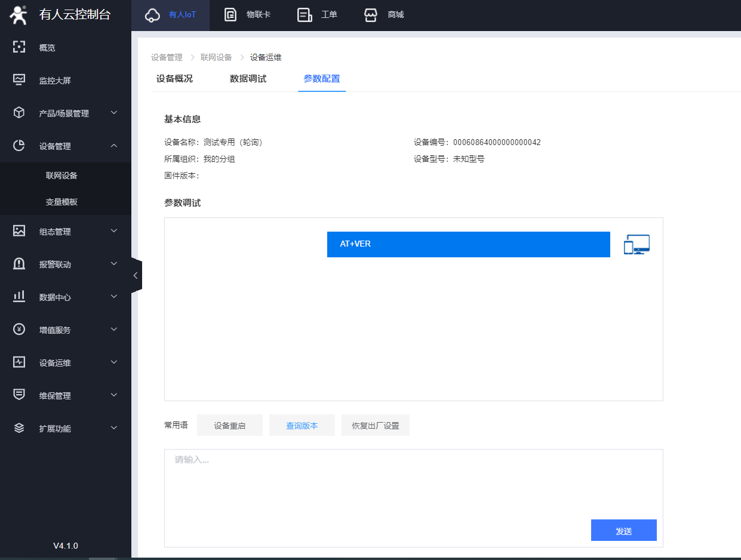Click the picture icon for 组态管理

19,231
